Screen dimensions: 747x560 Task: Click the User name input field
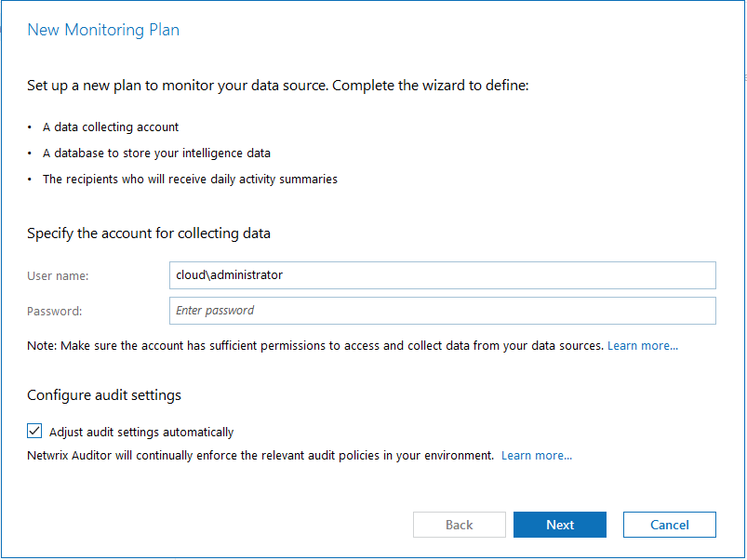(x=442, y=275)
